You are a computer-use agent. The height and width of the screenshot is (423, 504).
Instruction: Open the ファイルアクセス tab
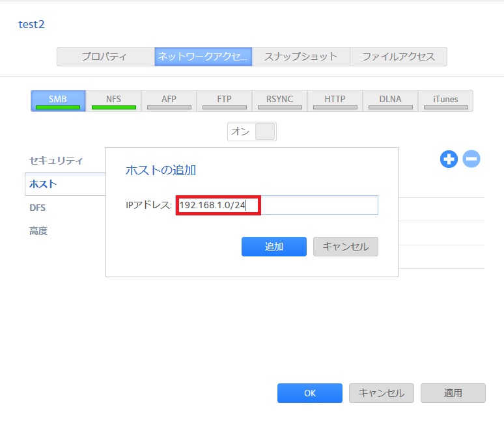click(x=399, y=57)
